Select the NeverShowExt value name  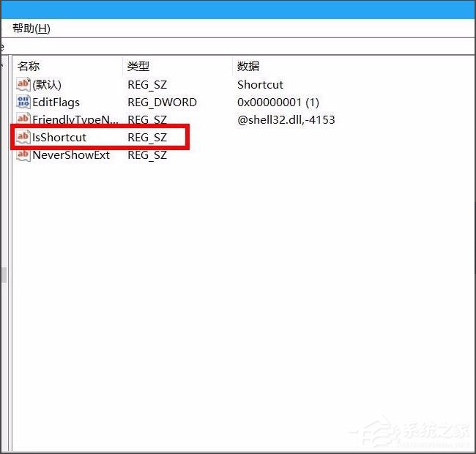click(x=71, y=155)
